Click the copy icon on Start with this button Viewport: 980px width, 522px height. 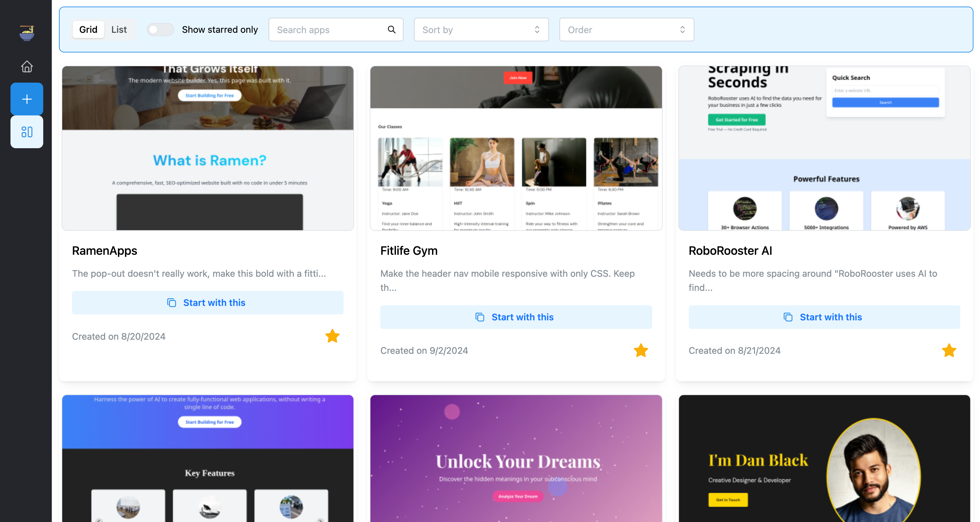click(x=171, y=302)
